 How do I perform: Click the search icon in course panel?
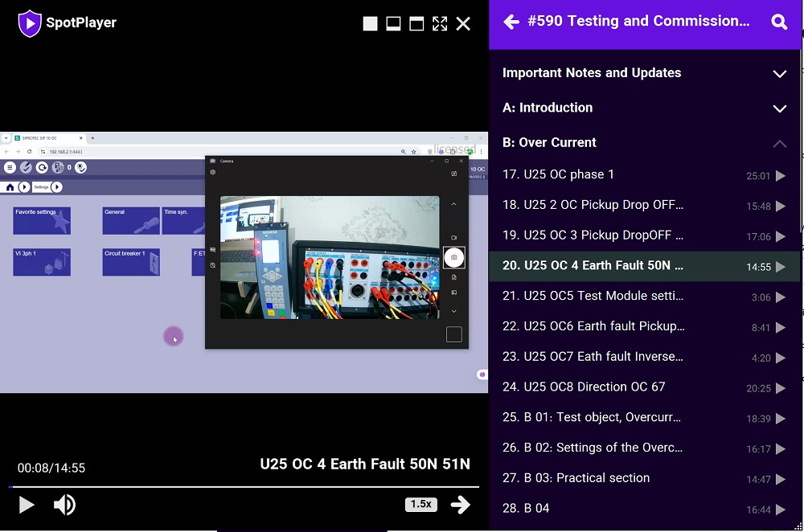click(x=779, y=22)
